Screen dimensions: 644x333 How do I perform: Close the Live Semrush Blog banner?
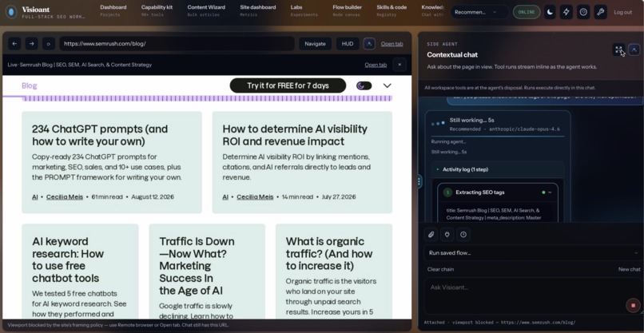point(400,65)
